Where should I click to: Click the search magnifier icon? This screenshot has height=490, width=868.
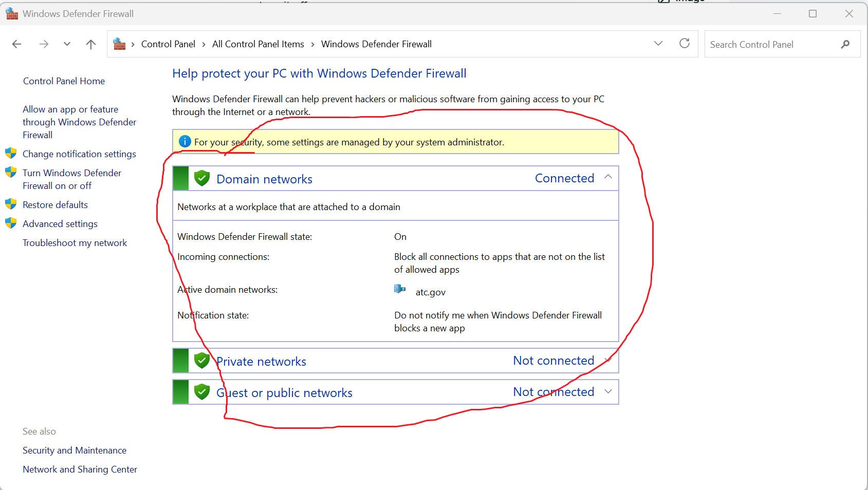pos(845,44)
